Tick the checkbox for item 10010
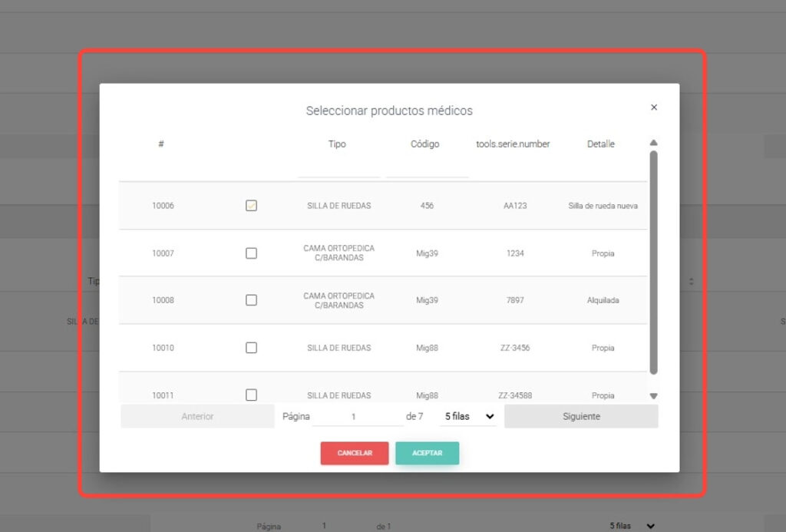This screenshot has width=786, height=532. pos(251,348)
